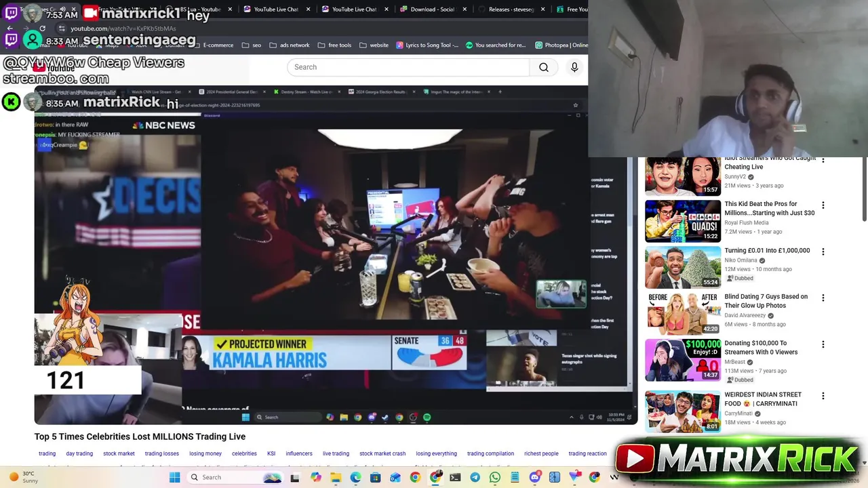The width and height of the screenshot is (868, 488).
Task: Click the day trading hashtag link
Action: click(x=79, y=453)
